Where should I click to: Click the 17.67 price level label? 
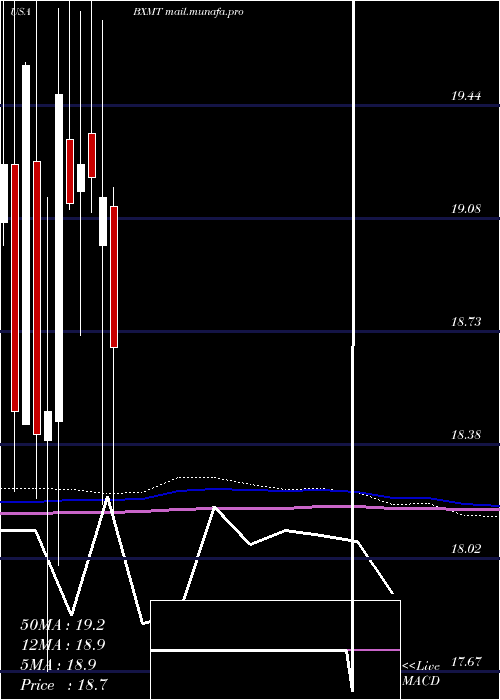(x=466, y=661)
